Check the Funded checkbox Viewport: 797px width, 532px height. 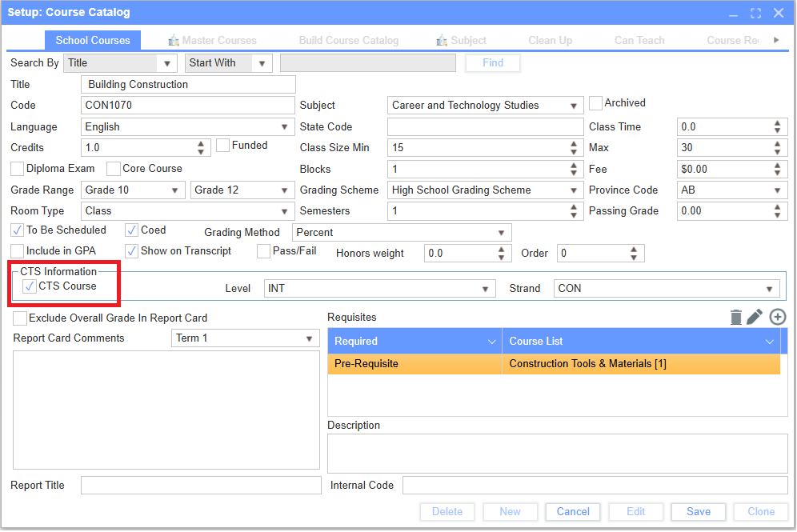(222, 146)
